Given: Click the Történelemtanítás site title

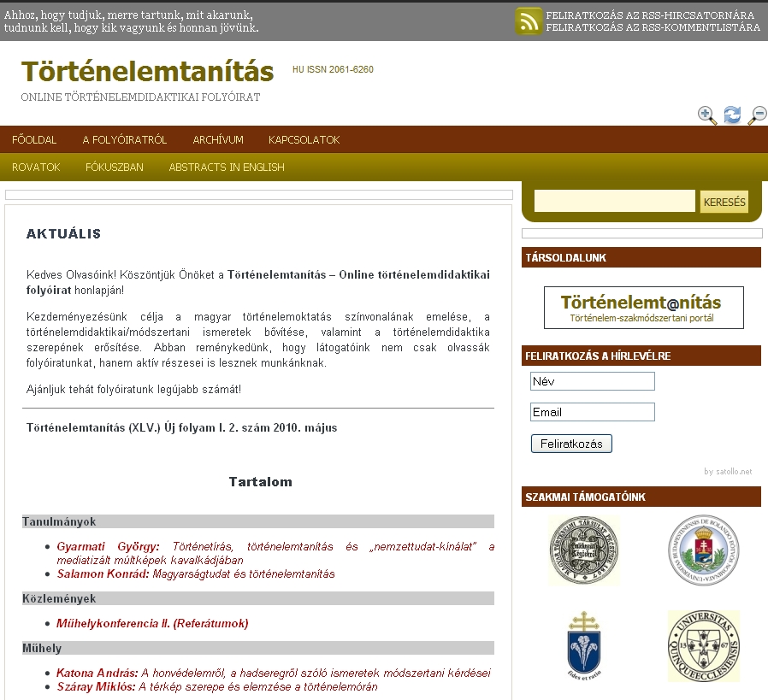Looking at the screenshot, I should click(147, 72).
